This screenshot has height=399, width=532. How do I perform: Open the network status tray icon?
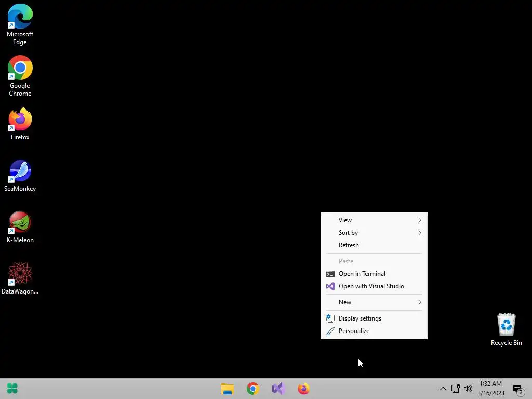[455, 389]
